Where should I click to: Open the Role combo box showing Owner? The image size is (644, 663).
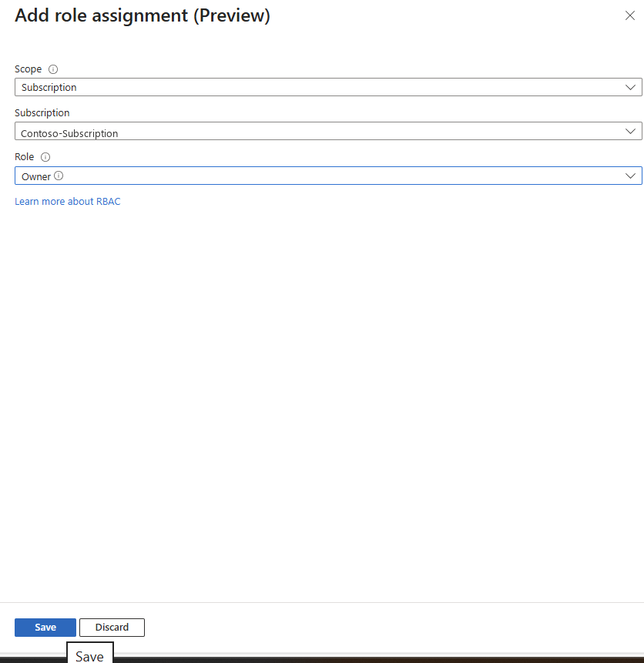coord(328,176)
